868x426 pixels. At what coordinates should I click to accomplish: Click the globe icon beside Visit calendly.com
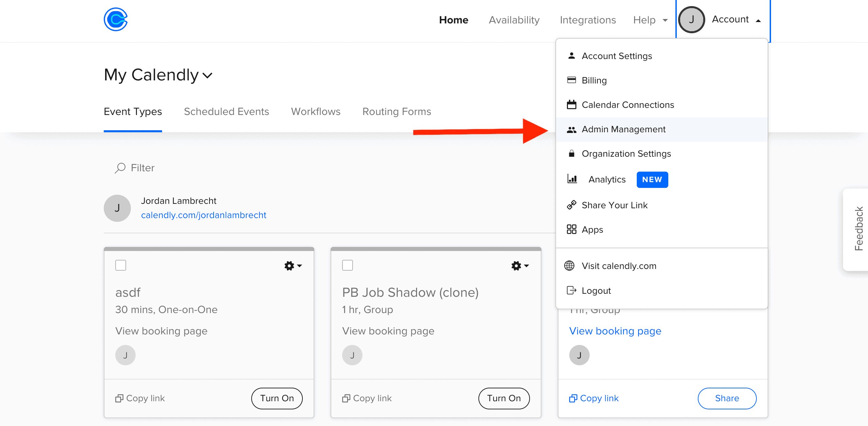569,266
